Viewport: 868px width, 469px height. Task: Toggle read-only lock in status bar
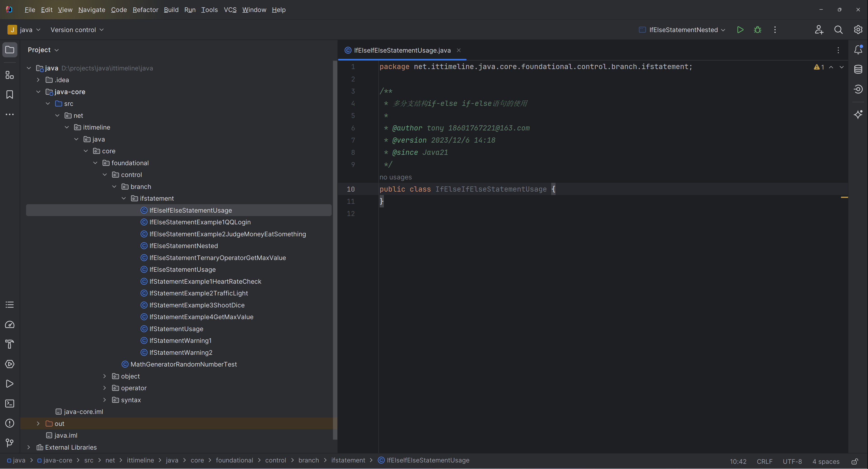coord(854,461)
